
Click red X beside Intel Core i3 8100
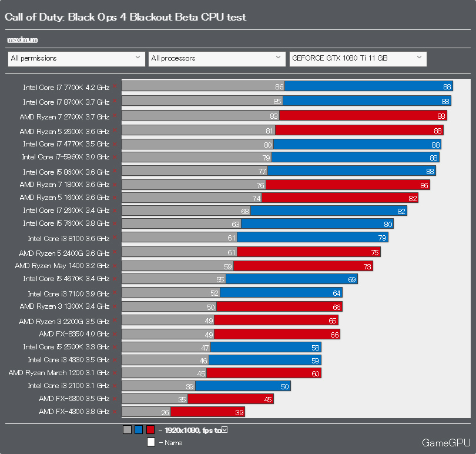[x=115, y=238]
